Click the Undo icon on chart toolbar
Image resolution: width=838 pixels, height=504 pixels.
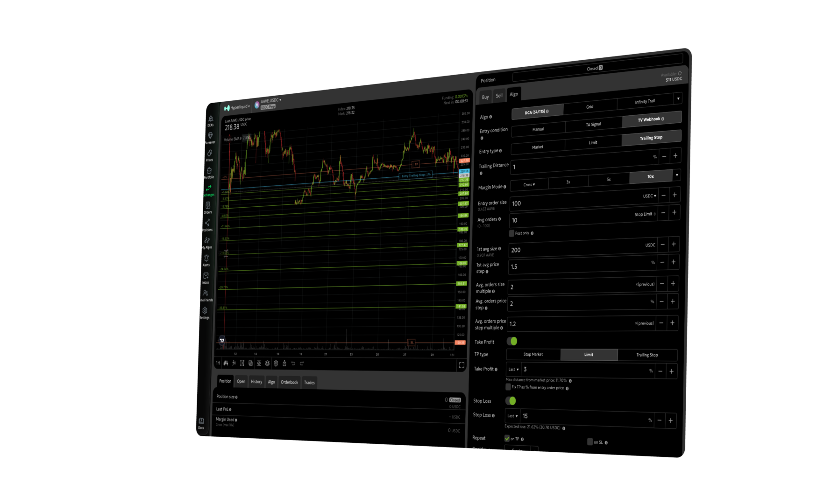293,364
